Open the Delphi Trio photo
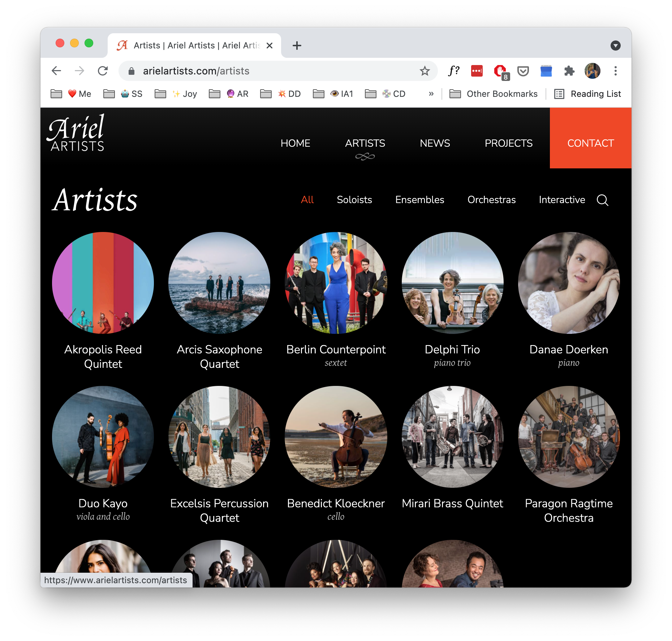The image size is (672, 641). 452,283
